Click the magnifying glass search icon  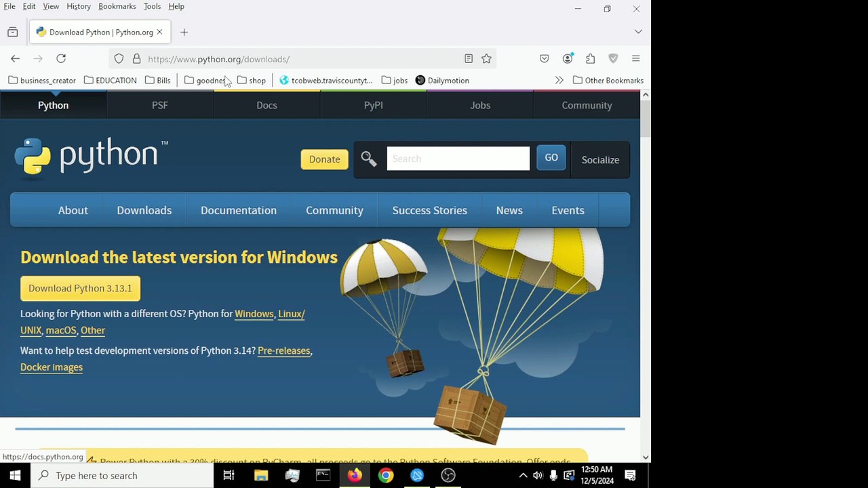pyautogui.click(x=369, y=159)
